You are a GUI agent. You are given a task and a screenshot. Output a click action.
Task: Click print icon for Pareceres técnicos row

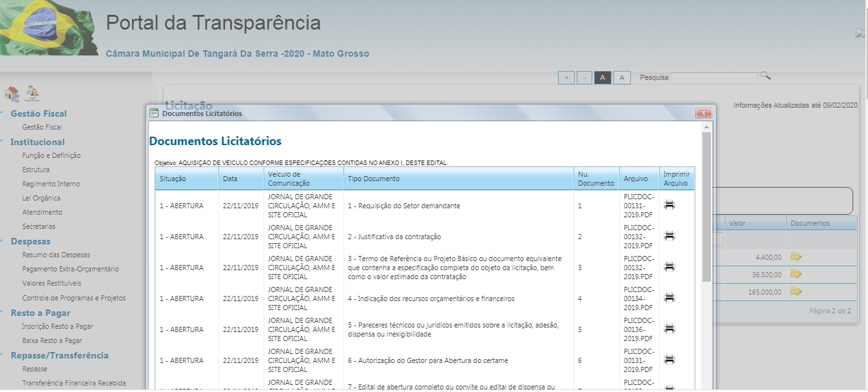click(670, 329)
